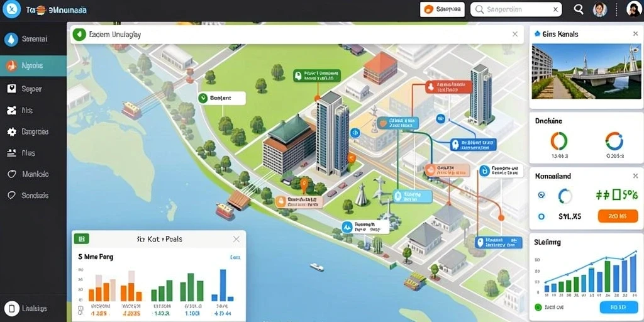Open the three-dot menu in the top bar
This screenshot has width=644, height=322.
coord(617,9)
